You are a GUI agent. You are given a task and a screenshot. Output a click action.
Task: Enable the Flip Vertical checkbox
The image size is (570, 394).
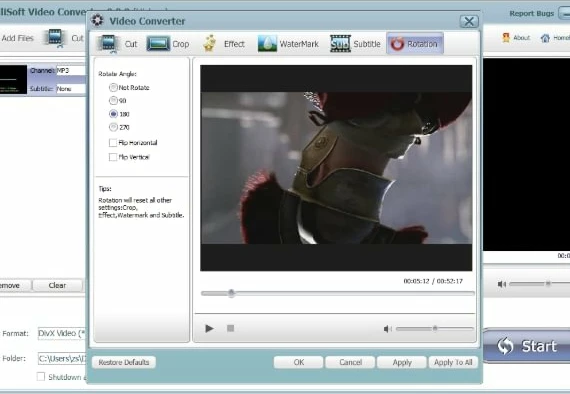[x=113, y=157]
